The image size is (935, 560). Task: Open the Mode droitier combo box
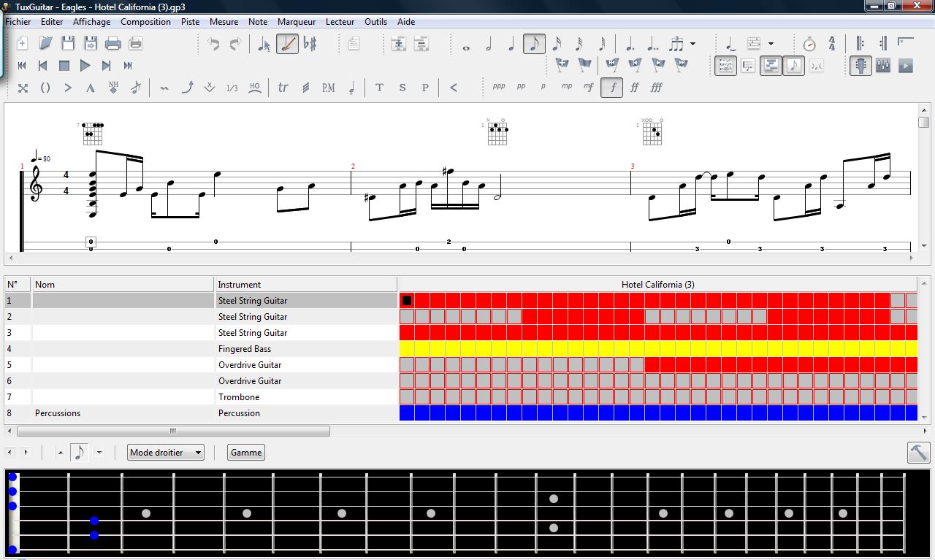click(165, 453)
